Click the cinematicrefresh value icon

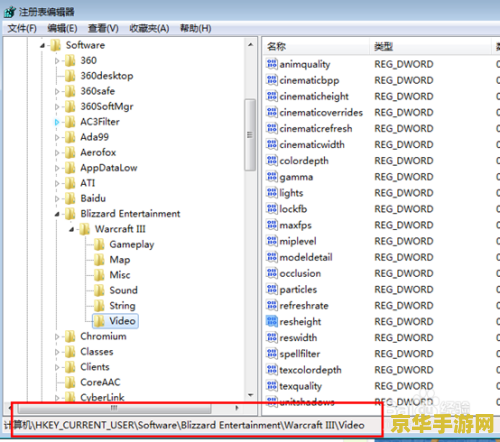[x=272, y=128]
